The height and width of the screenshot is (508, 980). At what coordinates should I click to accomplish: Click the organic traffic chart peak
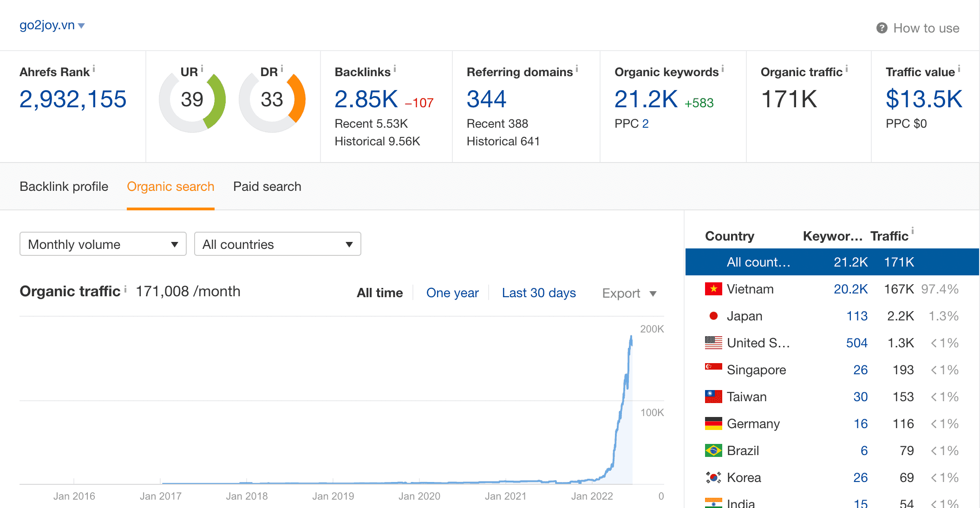(631, 336)
